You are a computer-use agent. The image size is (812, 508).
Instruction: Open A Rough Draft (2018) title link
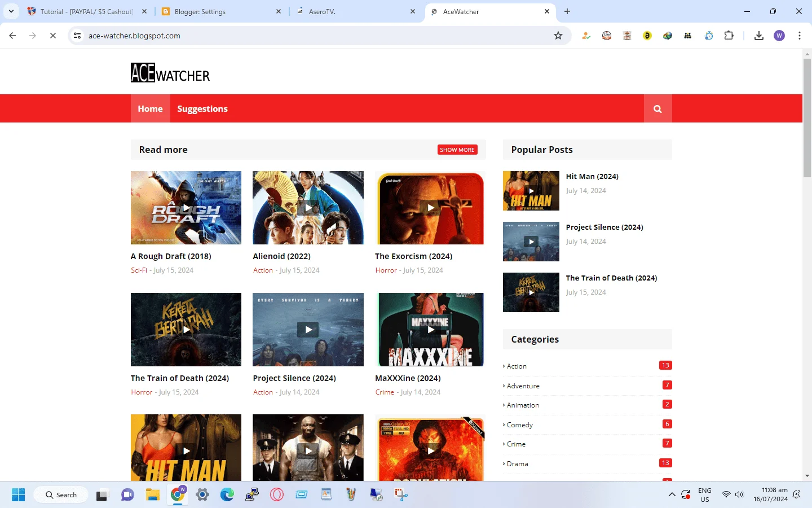tap(171, 256)
